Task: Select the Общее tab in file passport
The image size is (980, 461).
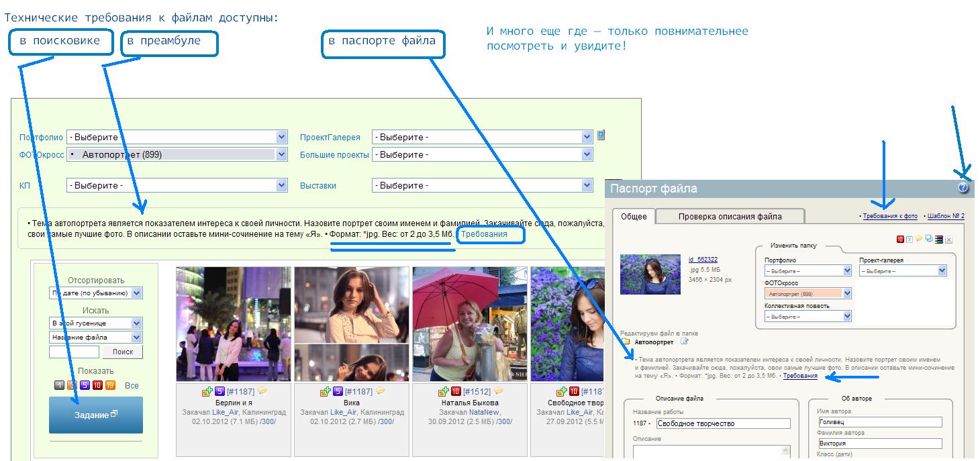Action: click(634, 216)
